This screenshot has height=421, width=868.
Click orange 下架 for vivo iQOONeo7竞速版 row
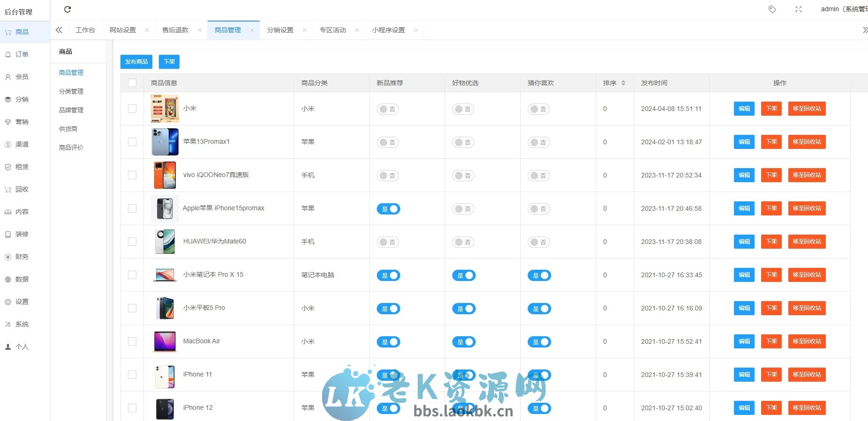pyautogui.click(x=771, y=175)
